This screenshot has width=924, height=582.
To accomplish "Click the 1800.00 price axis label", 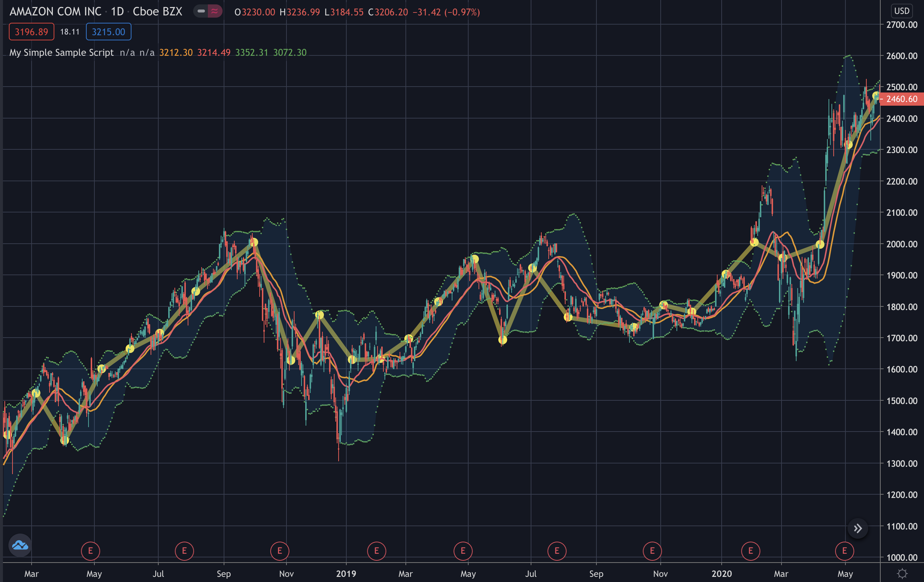I will coord(902,307).
